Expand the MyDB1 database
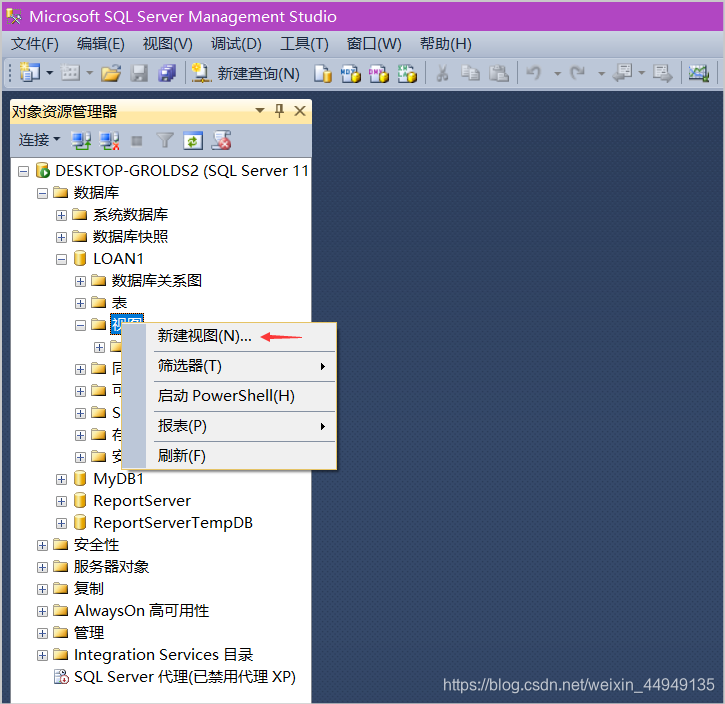The height and width of the screenshot is (704, 725). coord(61,479)
